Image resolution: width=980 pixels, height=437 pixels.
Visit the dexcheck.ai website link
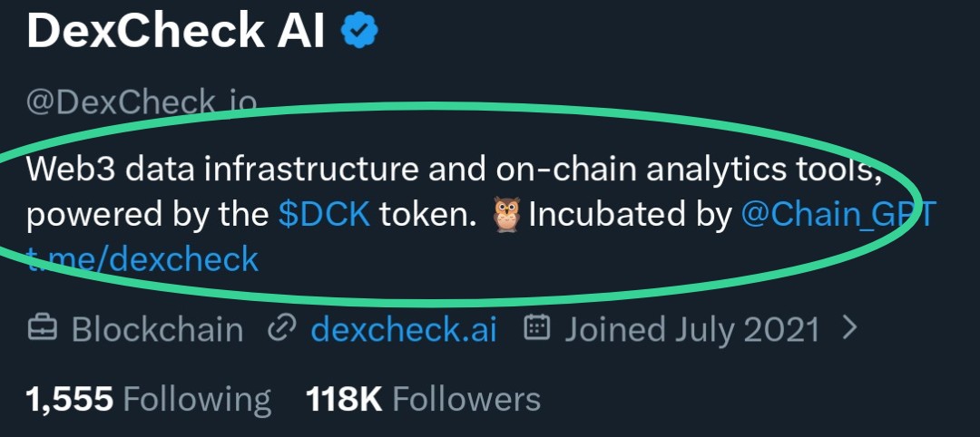click(x=404, y=329)
